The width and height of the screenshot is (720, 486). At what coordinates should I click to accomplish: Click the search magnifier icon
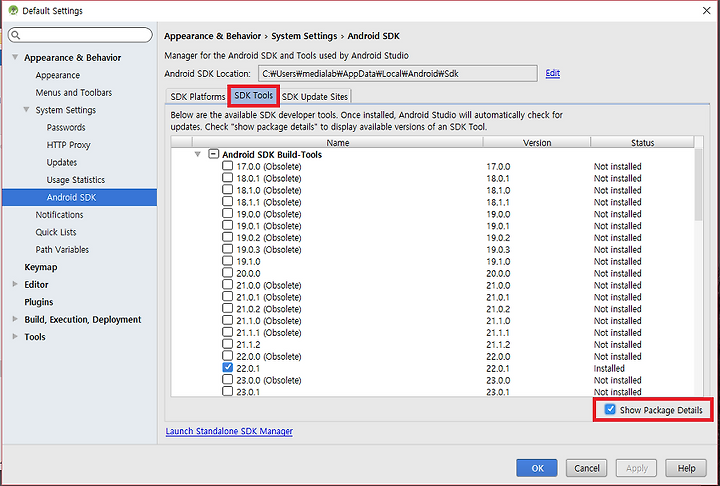pos(16,35)
